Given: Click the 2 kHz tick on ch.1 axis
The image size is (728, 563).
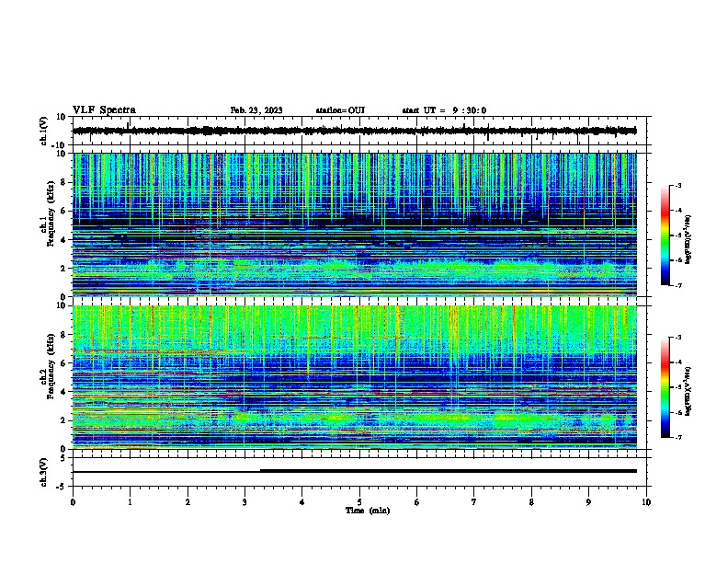Looking at the screenshot, I should pos(63,268).
